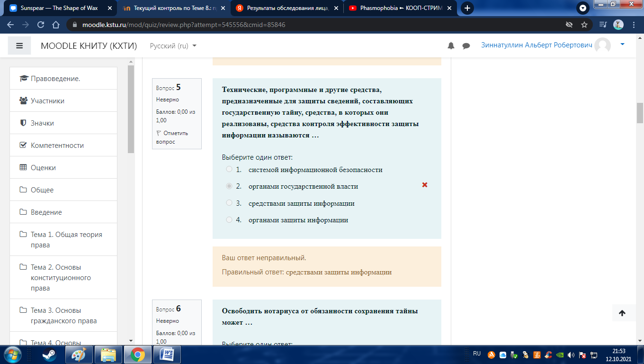Open the Русский (ru) language dropdown

pos(173,46)
